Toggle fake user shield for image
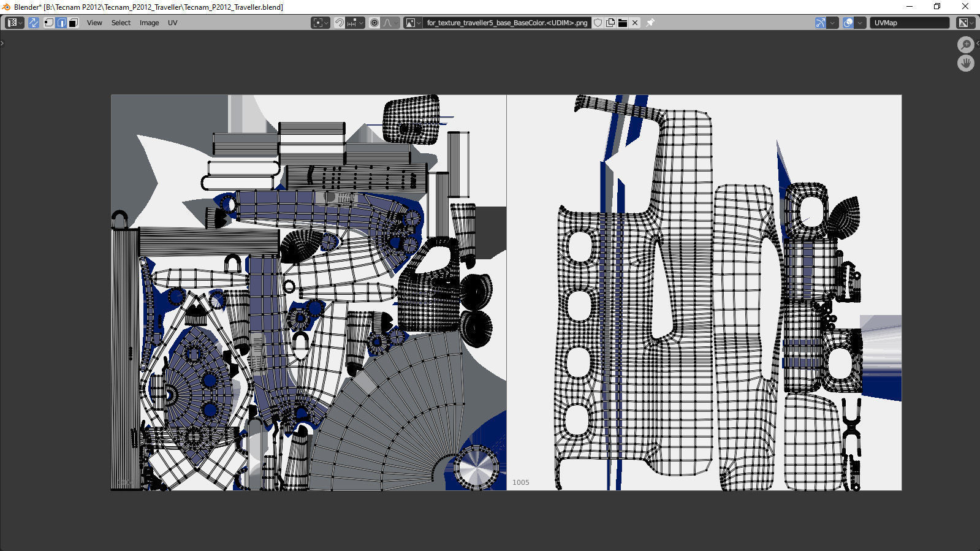 click(598, 23)
